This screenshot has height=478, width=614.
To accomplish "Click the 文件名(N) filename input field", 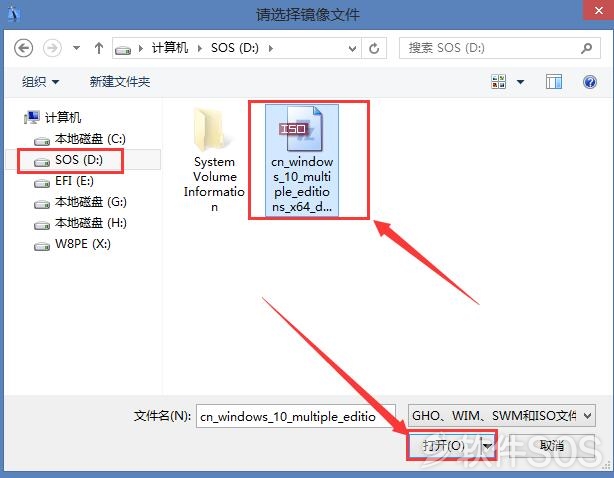I will pos(296,416).
